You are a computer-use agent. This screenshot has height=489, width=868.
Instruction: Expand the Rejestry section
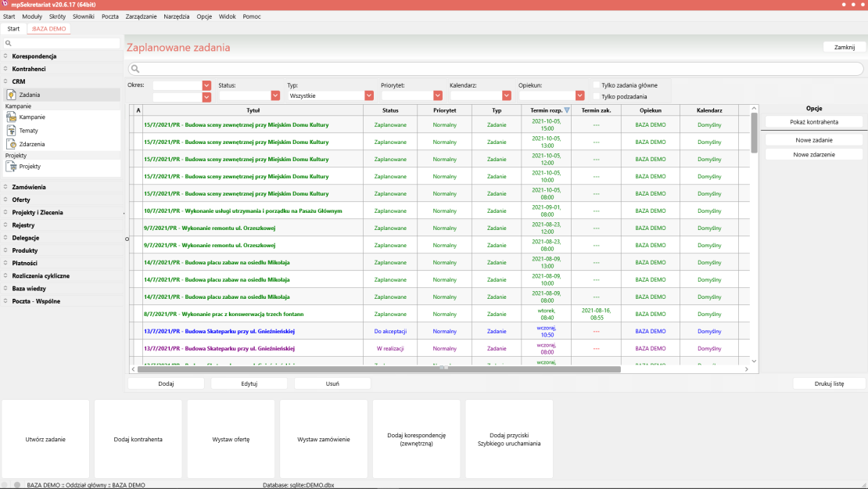coord(5,225)
